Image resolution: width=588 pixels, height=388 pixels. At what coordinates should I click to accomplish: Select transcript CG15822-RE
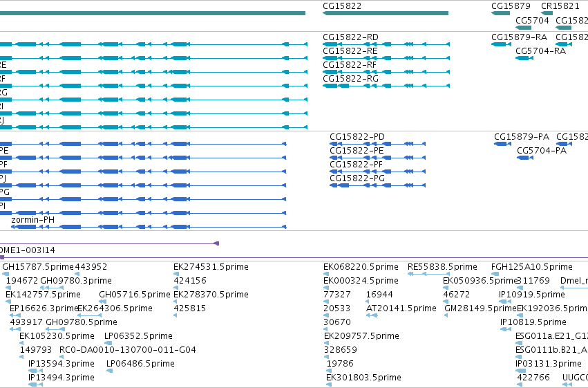[386, 58]
